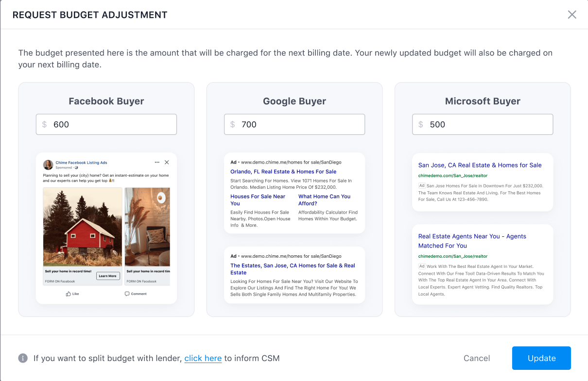Click the red barn house ad image
Viewport: 588px width, 381px height.
(x=83, y=227)
